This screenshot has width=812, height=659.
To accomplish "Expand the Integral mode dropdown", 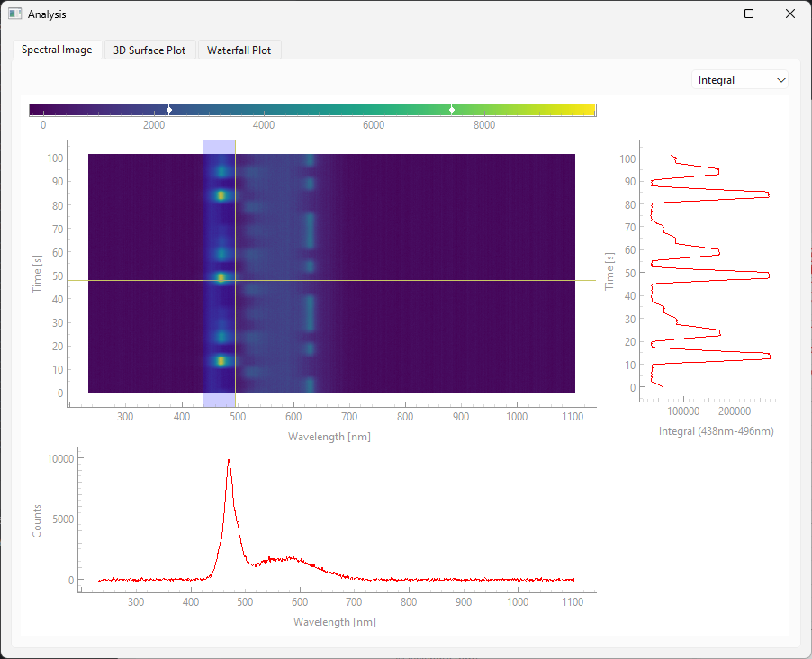I will click(739, 80).
